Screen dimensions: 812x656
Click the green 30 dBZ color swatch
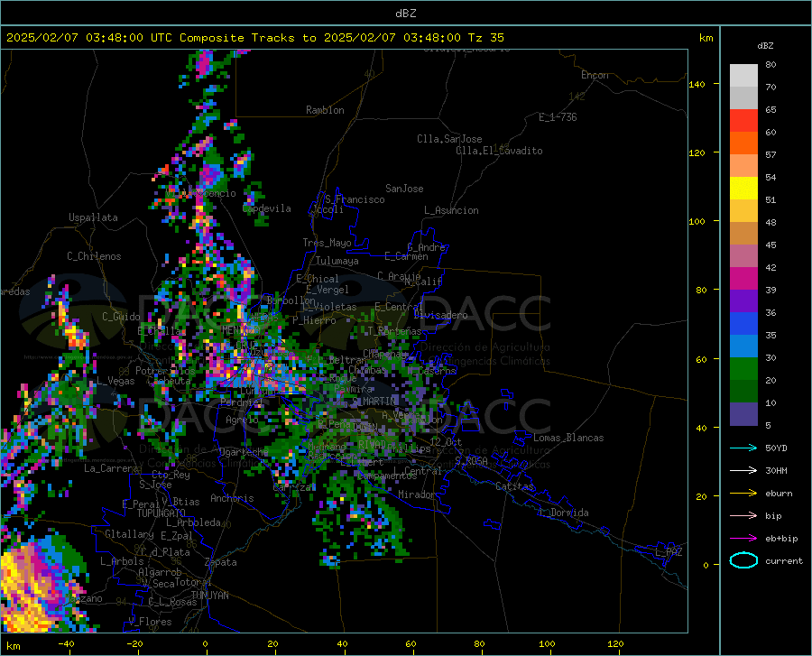point(743,369)
